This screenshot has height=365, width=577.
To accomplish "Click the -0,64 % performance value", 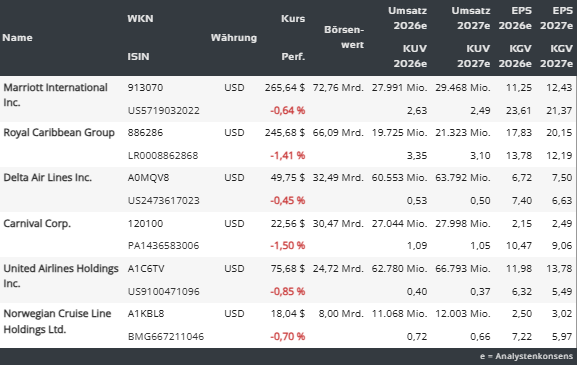I will [x=288, y=110].
